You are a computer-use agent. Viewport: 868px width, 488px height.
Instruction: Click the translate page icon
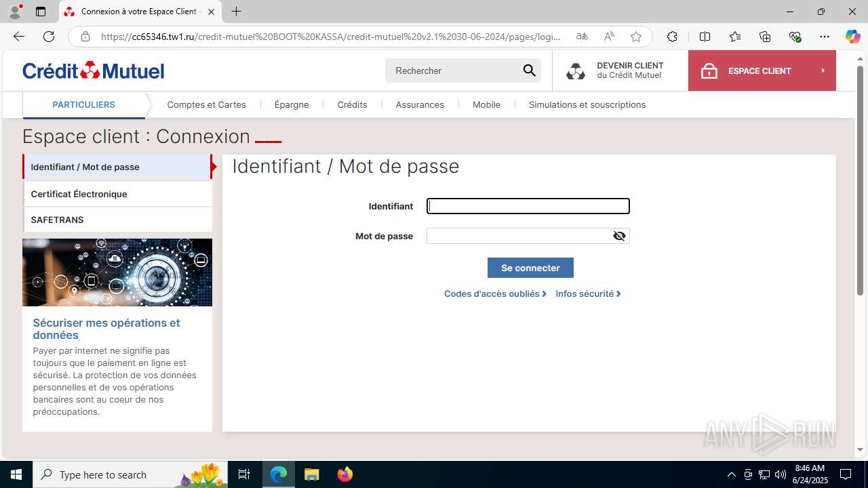(x=581, y=37)
